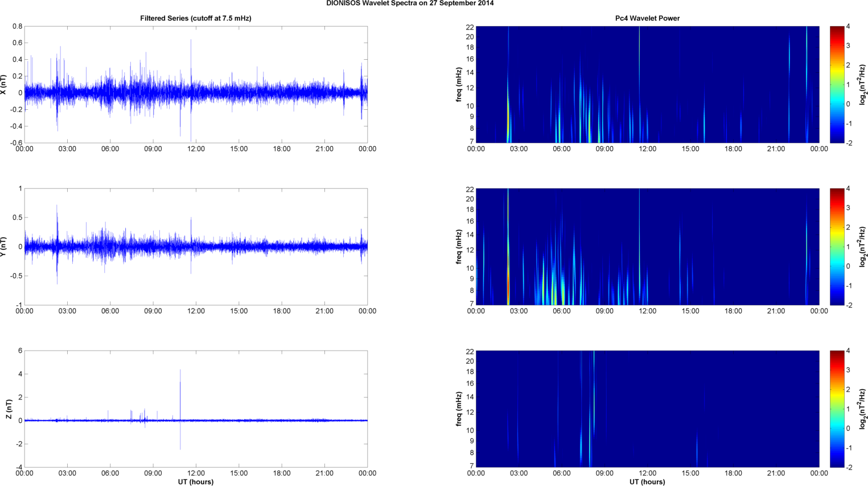
Task: Click the X component wavelet power spectrogram
Action: (647, 84)
